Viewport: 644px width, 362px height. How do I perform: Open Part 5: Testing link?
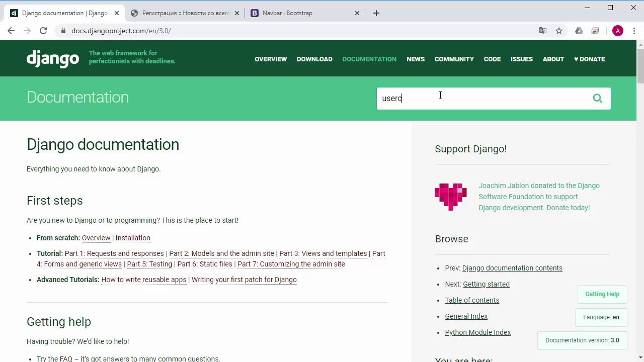[149, 264]
